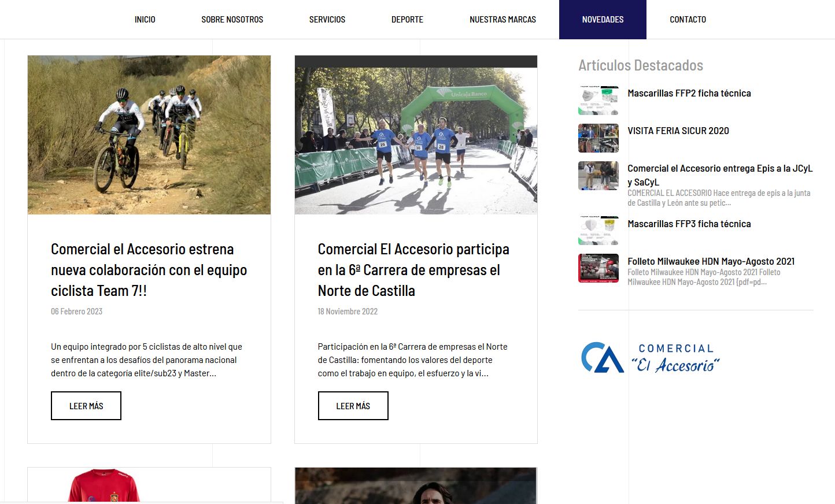Open the INICIO menu item
Screen dimensions: 835x504
(145, 20)
